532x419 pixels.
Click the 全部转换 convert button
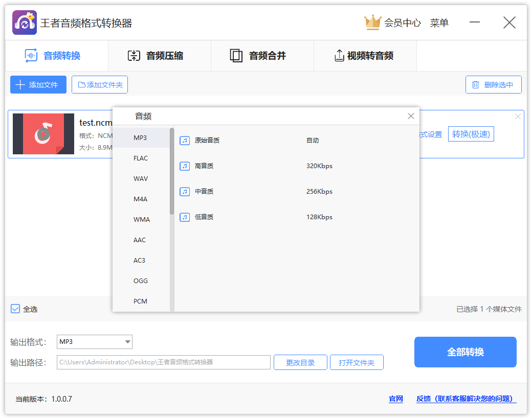pos(465,352)
